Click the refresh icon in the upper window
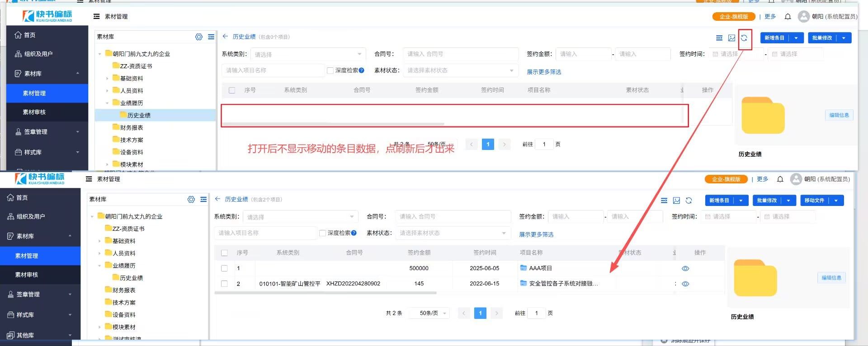Screen dimensions: 868x346 tap(744, 38)
